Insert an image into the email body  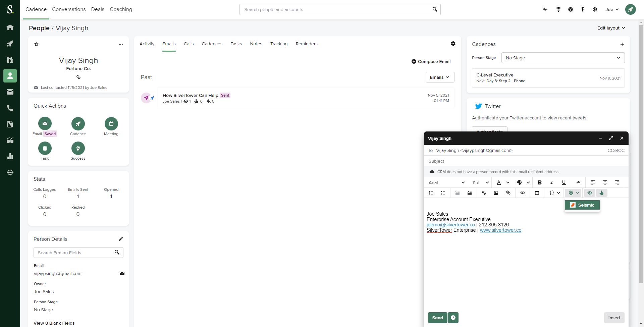[496, 193]
